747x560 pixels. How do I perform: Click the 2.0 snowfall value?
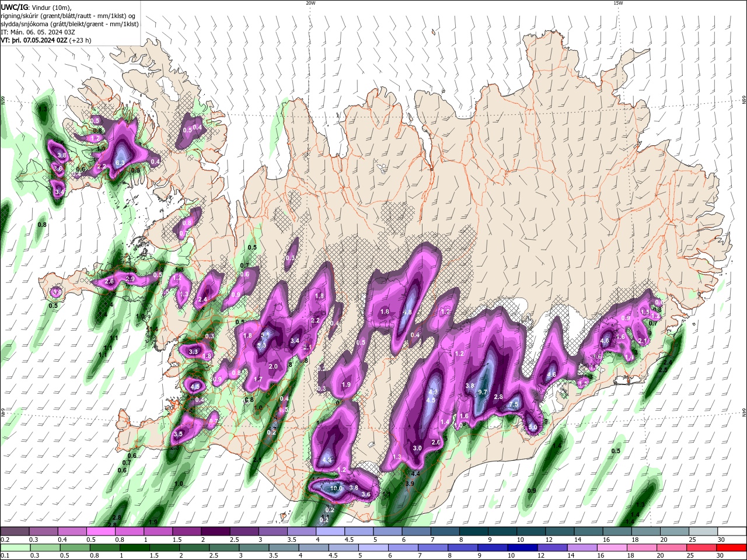pos(273,366)
